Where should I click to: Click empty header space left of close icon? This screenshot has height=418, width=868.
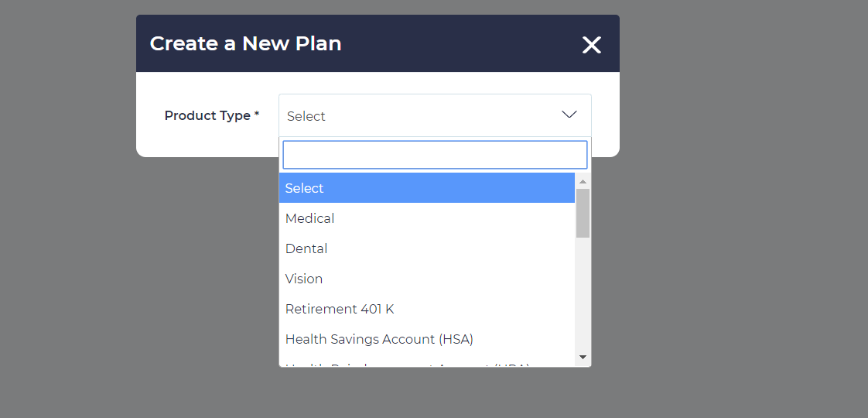pyautogui.click(x=464, y=44)
